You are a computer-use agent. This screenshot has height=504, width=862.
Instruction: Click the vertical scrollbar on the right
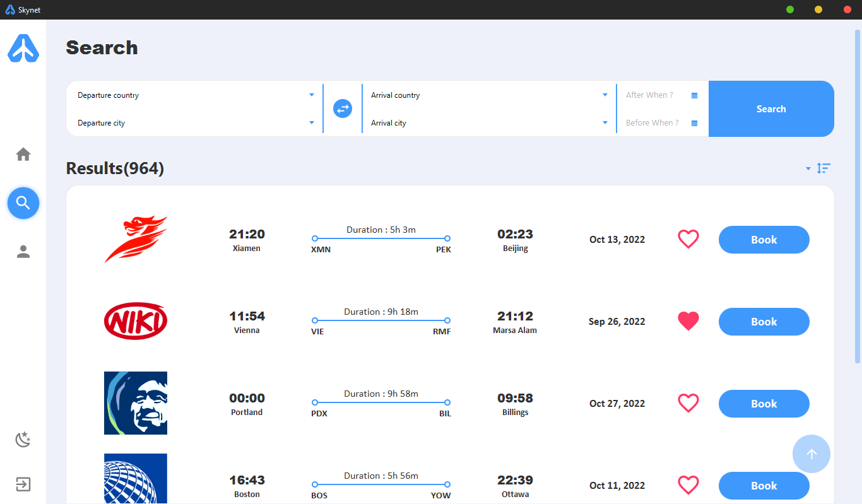858,196
